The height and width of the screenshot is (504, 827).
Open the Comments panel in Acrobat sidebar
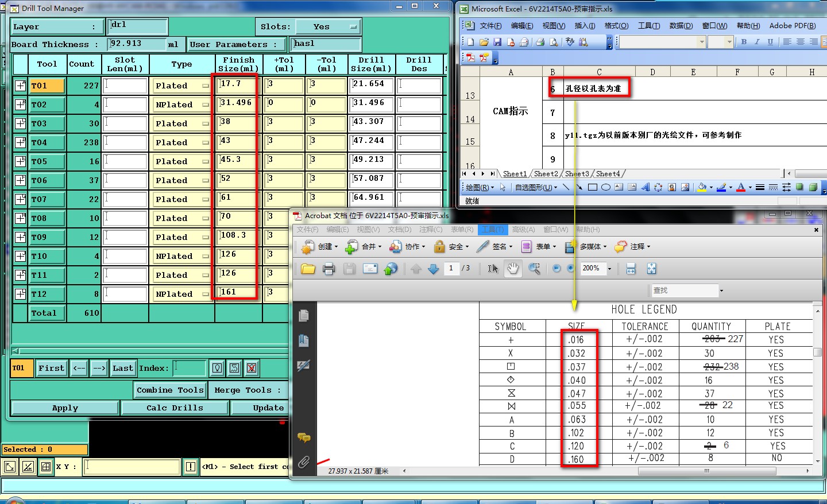point(304,438)
